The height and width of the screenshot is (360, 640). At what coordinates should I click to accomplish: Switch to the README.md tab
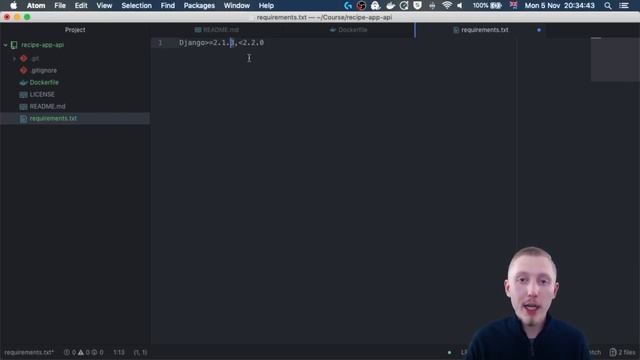pos(217,30)
